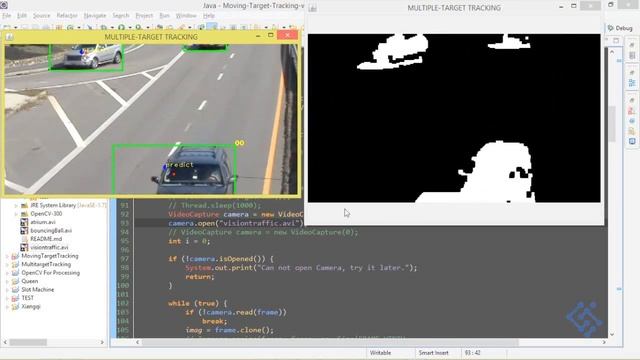Toggle the highlighted editor toggle in the toolbar
This screenshot has height=360, width=640.
(212, 27)
